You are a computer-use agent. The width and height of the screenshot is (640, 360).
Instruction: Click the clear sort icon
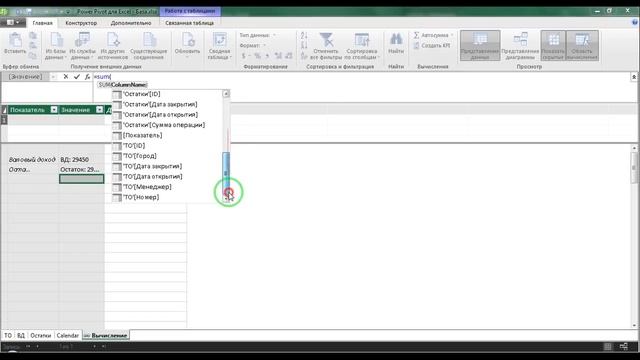(x=304, y=56)
